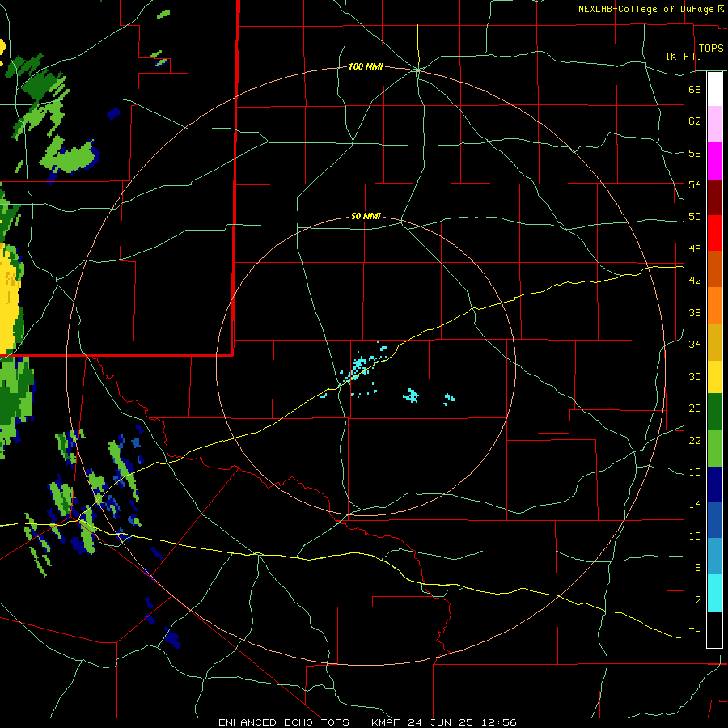Click the black TH swatch at legend bottom
728x728 pixels.
click(714, 629)
